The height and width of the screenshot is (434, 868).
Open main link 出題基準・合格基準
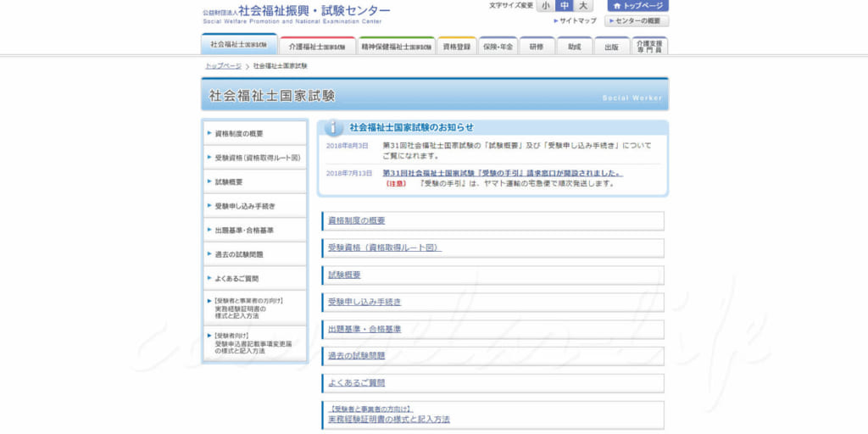tap(364, 329)
